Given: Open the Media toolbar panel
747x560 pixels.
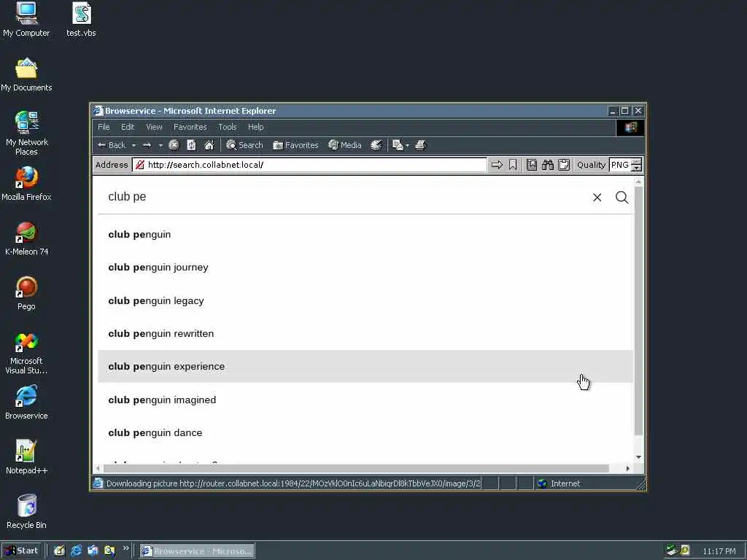Looking at the screenshot, I should [345, 145].
